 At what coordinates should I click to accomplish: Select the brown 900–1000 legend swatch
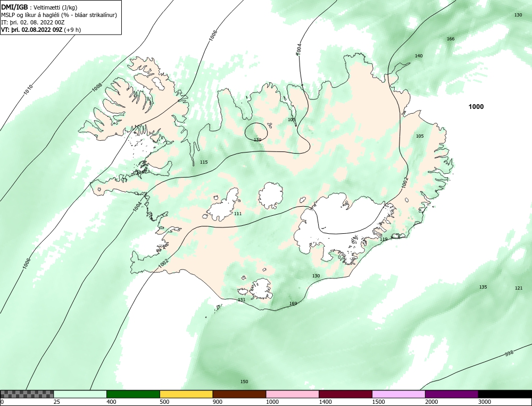pyautogui.click(x=239, y=394)
